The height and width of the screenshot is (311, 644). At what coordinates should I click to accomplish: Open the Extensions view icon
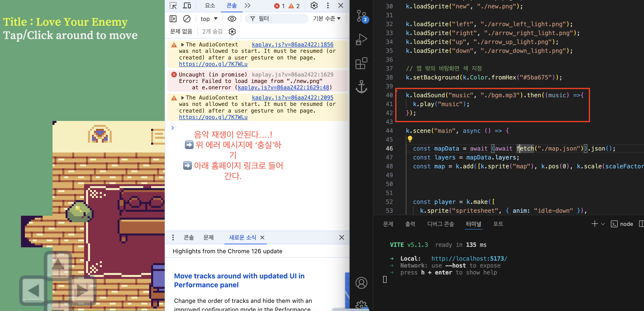coord(361,63)
